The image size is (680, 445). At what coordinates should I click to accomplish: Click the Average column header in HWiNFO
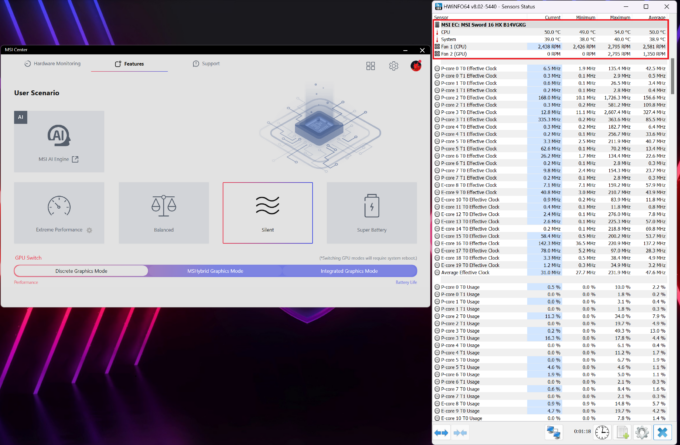(x=657, y=17)
